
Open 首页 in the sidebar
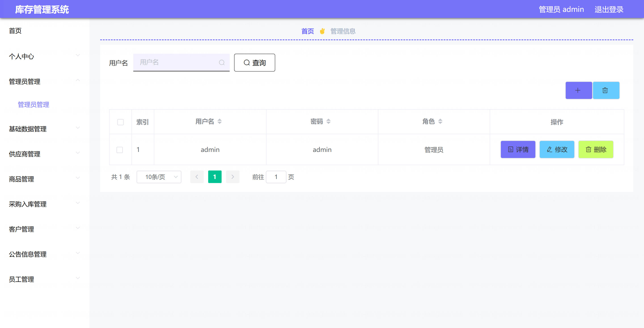15,30
